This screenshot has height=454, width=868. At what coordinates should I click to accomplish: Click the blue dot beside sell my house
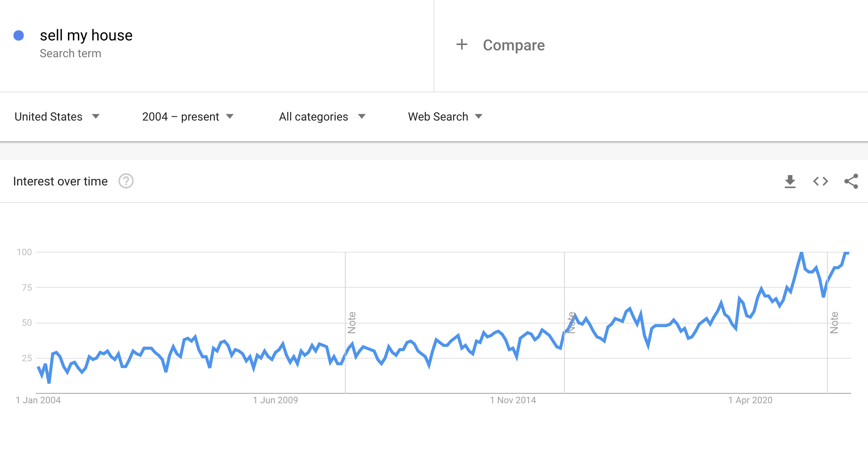coord(19,35)
